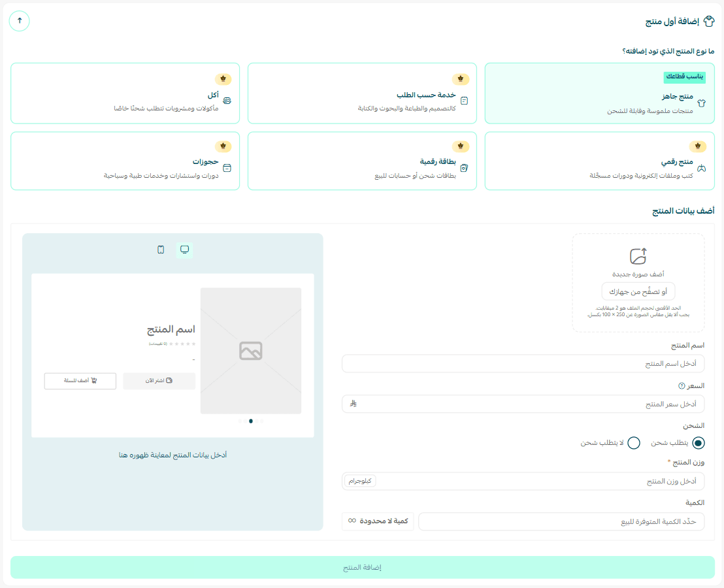Click the active dark carousel dot in preview
Image resolution: width=724 pixels, height=588 pixels.
coord(251,421)
